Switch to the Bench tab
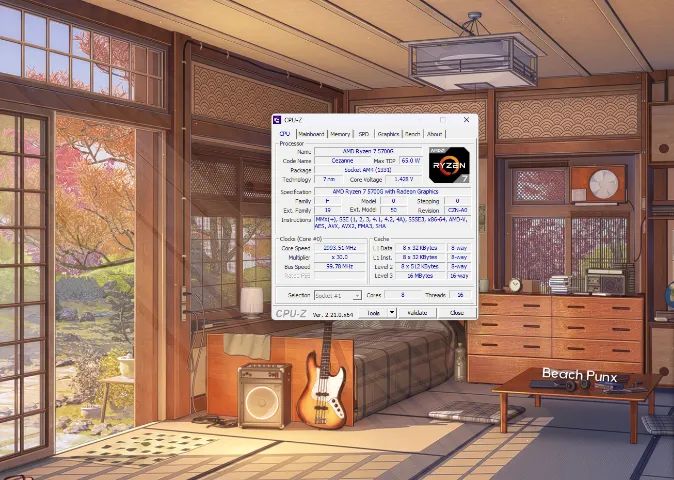 click(413, 134)
